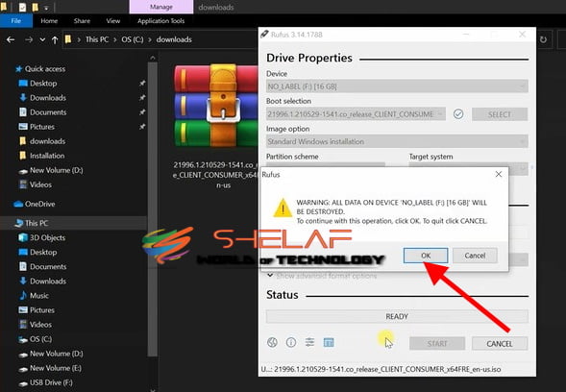Select This PC in navigation pane
566x392 pixels.
click(37, 223)
